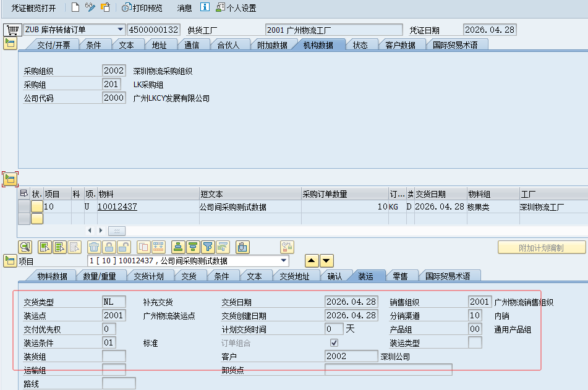Screen dimensions: 588x390
Task: Toggle the 订单组合 checkbox
Action: (x=334, y=342)
